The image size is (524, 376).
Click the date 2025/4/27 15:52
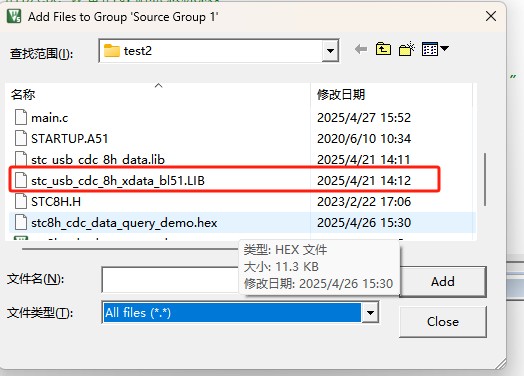coord(364,118)
